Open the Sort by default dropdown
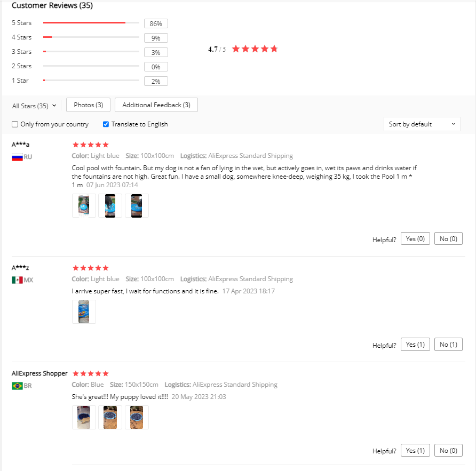 click(422, 124)
